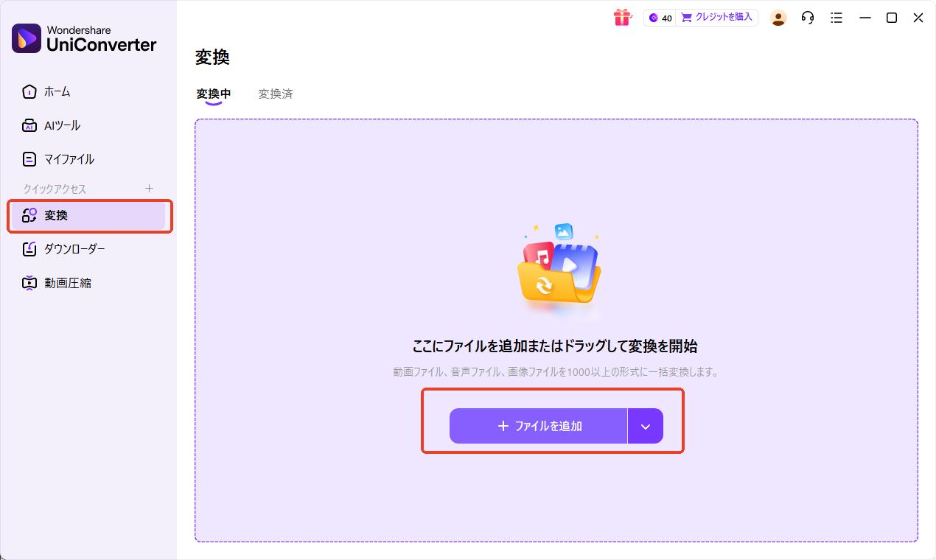Image resolution: width=936 pixels, height=560 pixels.
Task: Open the user account avatar
Action: (778, 17)
